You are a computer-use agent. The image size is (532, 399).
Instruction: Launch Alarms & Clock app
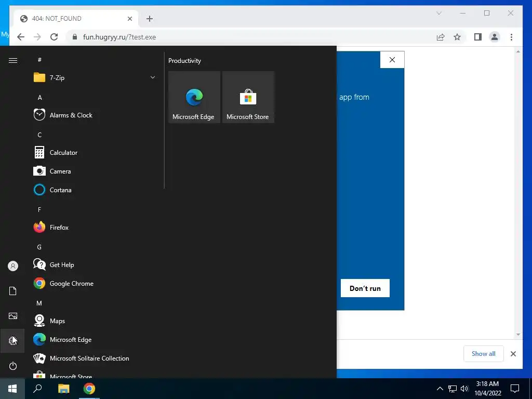click(95, 115)
